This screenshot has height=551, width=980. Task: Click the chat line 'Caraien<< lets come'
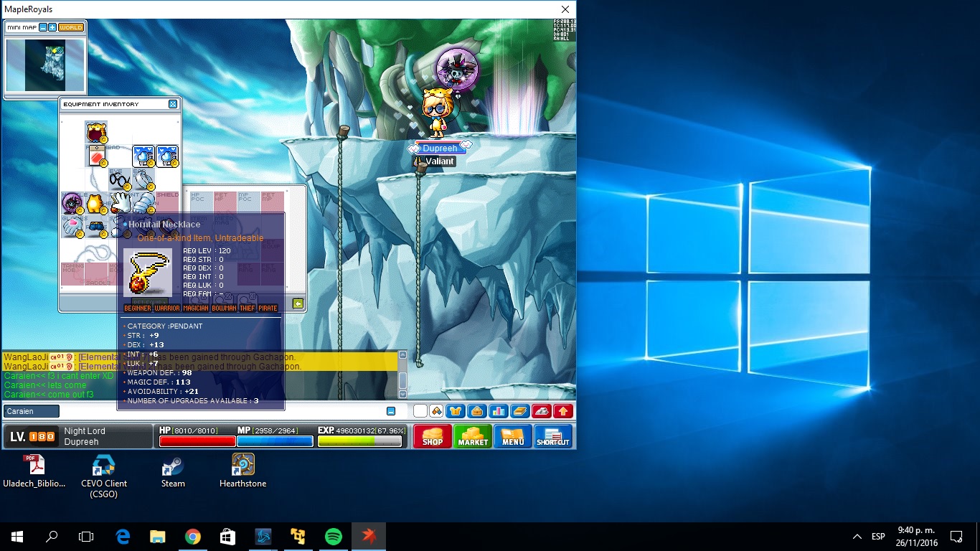(44, 385)
